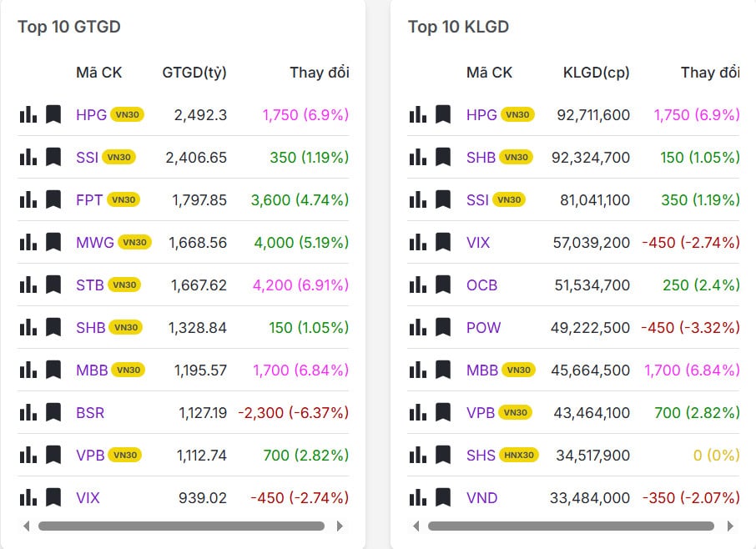
Task: Open the price chart icon for HPG
Action: click(x=28, y=114)
